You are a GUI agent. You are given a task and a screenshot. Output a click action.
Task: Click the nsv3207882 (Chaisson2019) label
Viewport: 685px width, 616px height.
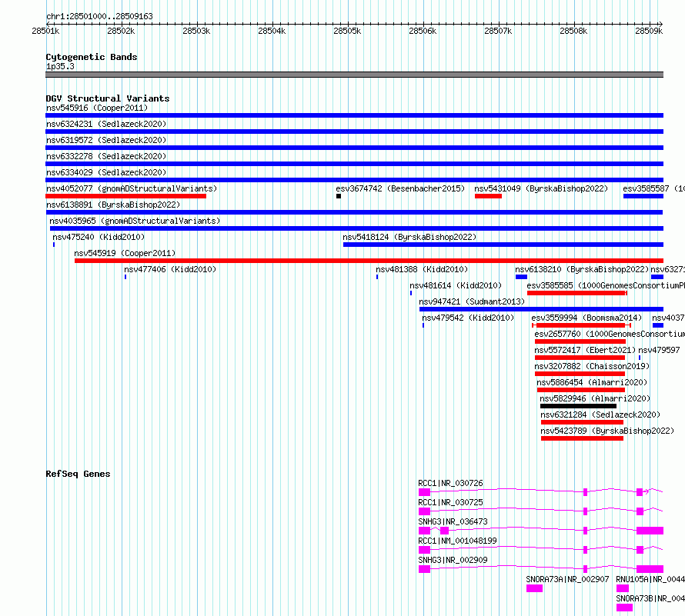click(x=592, y=366)
